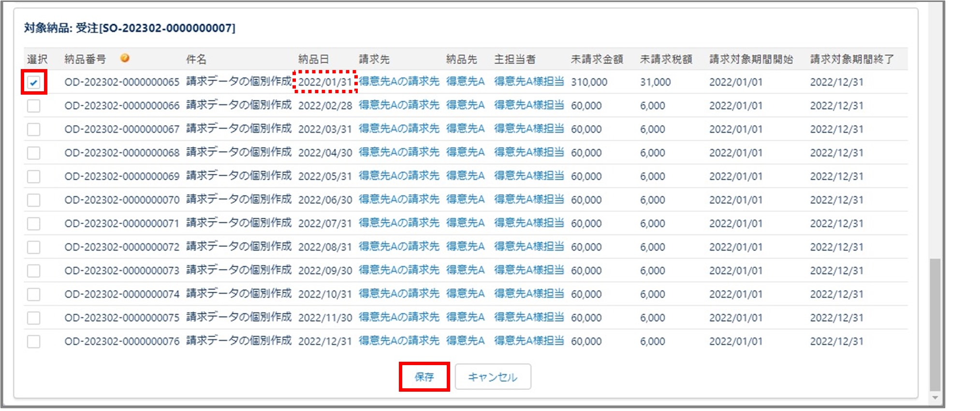Open 得意先Aの請求先 link in row 0000000068

pyautogui.click(x=399, y=153)
